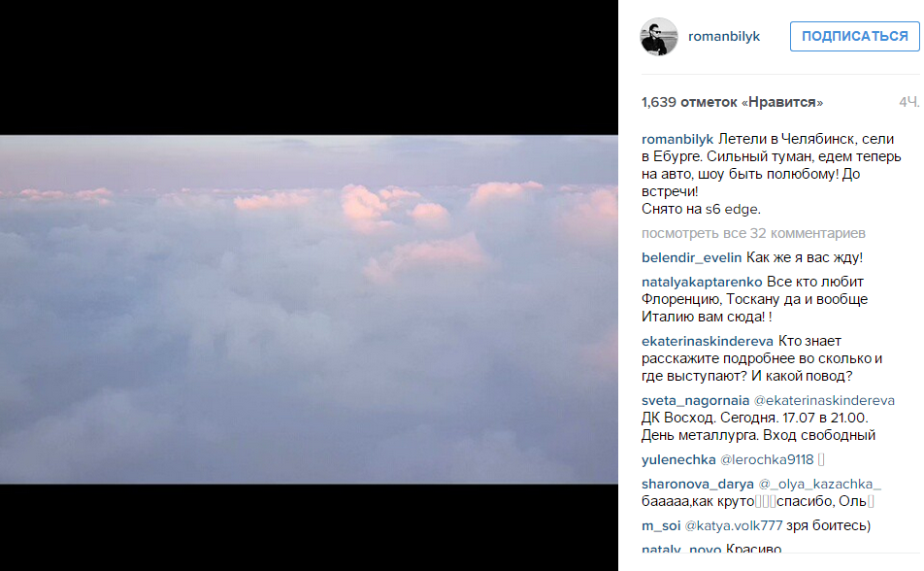Open the m_soi commenter profile
924x571 pixels.
pyautogui.click(x=661, y=525)
